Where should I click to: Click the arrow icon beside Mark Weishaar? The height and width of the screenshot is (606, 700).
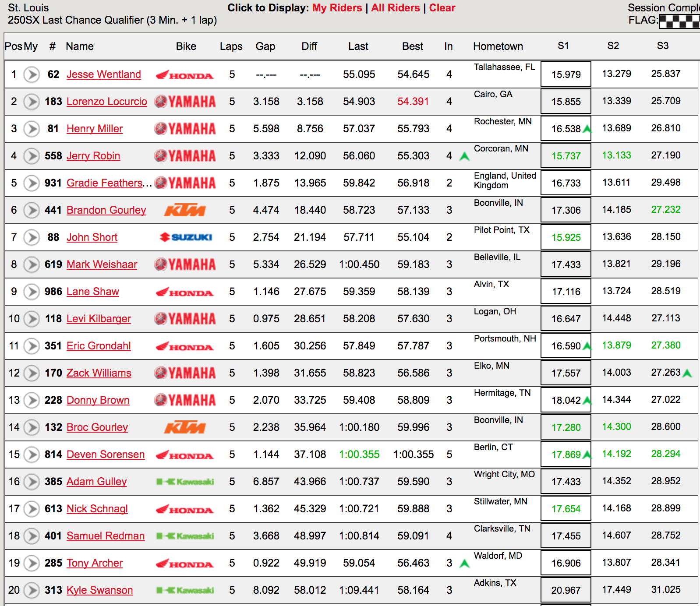[x=32, y=264]
